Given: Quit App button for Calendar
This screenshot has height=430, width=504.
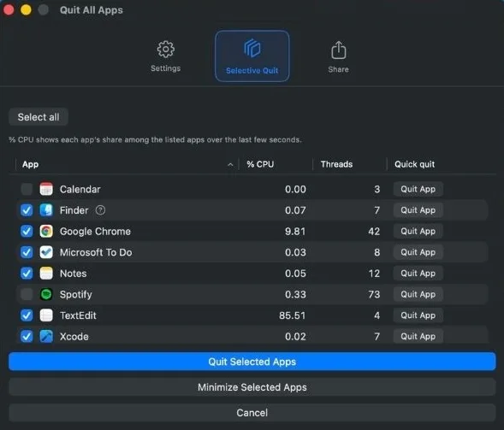Looking at the screenshot, I should (x=418, y=189).
